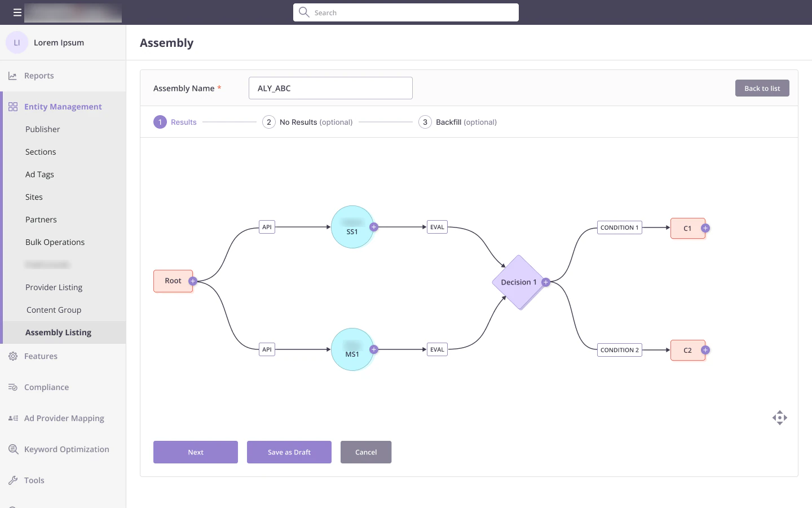Viewport: 812px width, 508px height.
Task: Click plus icon beside C1 node
Action: (x=705, y=228)
